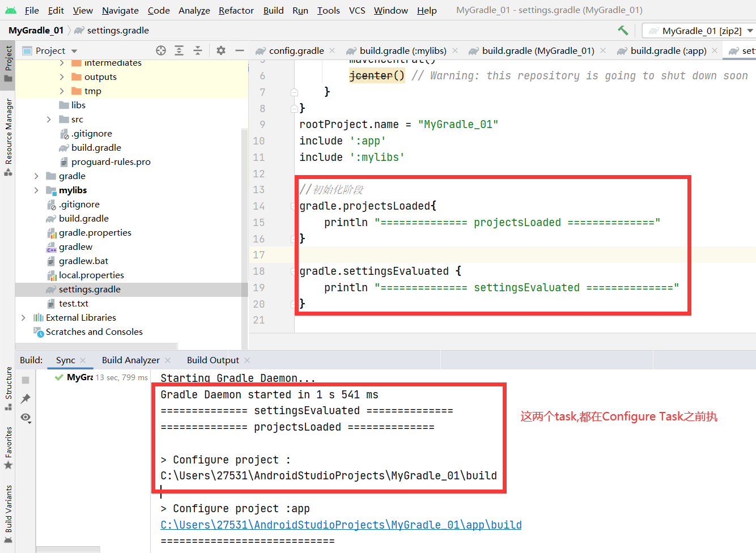Open the Refactor menu
This screenshot has width=756, height=553.
(x=236, y=10)
